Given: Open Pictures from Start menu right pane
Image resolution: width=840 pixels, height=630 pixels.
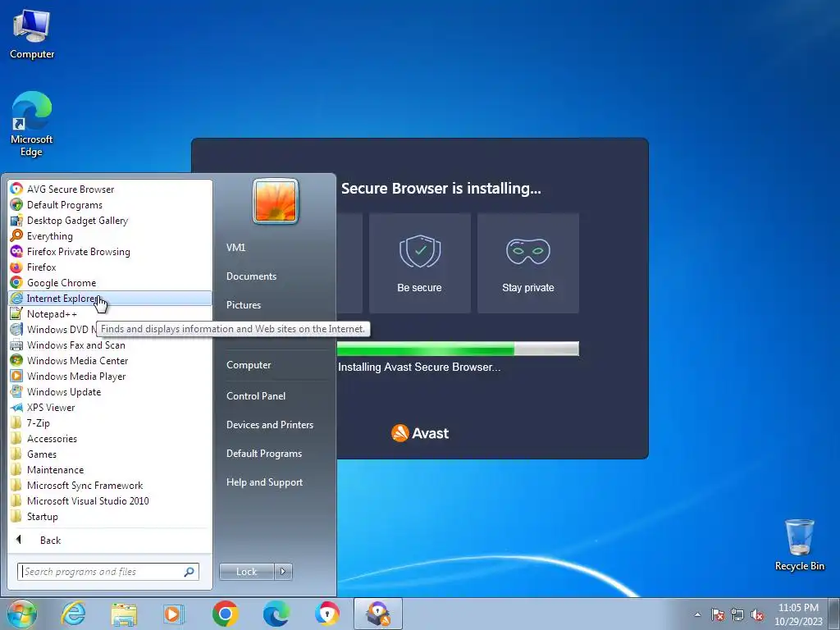Looking at the screenshot, I should click(x=243, y=305).
